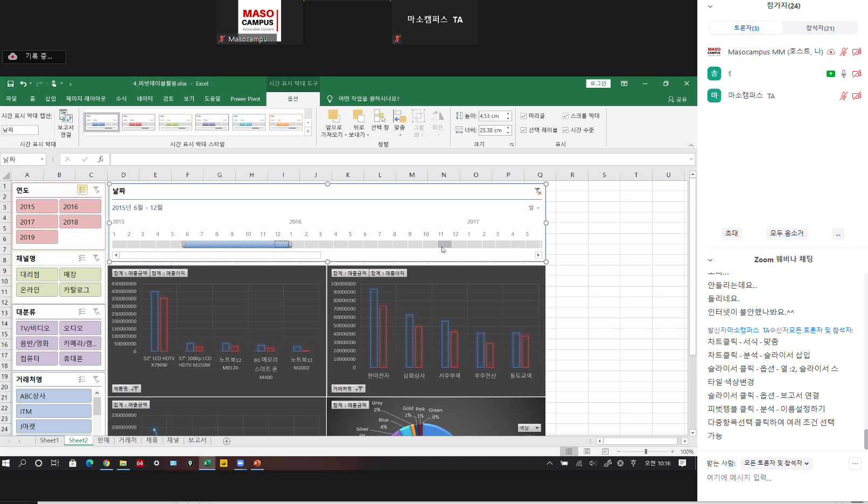Viewport: 868px width, 504px height.
Task: Open the 삽입 (Insert) ribbon tab
Action: [x=50, y=99]
